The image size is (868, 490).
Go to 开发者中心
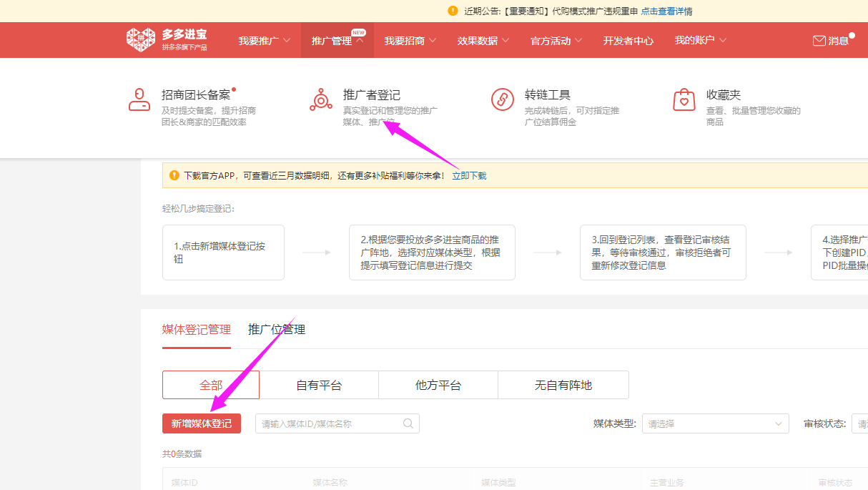tap(628, 41)
